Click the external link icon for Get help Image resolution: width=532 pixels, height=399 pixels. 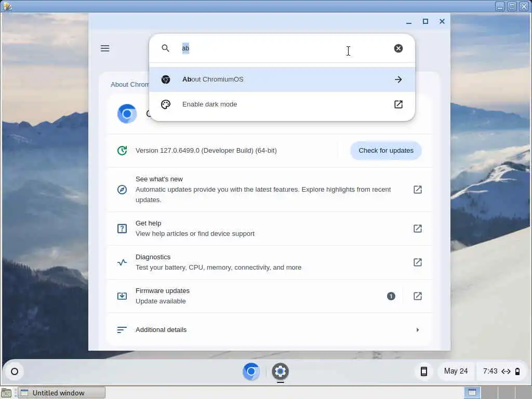tap(418, 229)
